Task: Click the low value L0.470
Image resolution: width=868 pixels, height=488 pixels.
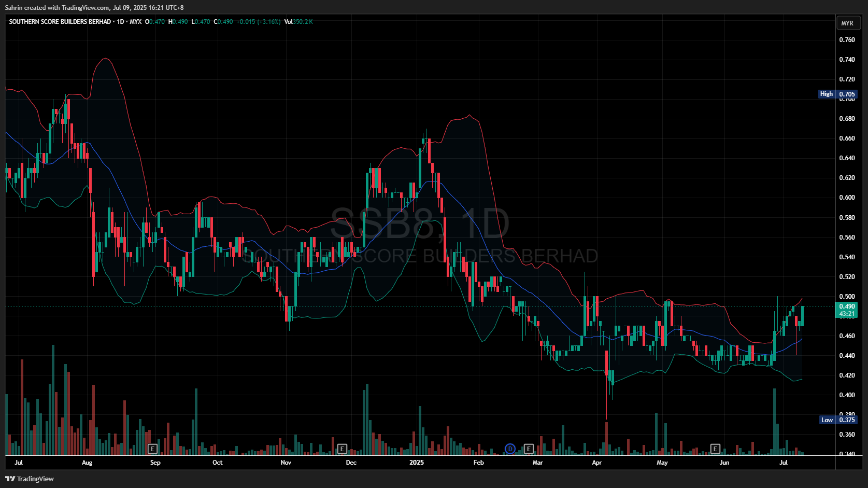Action: pyautogui.click(x=201, y=22)
